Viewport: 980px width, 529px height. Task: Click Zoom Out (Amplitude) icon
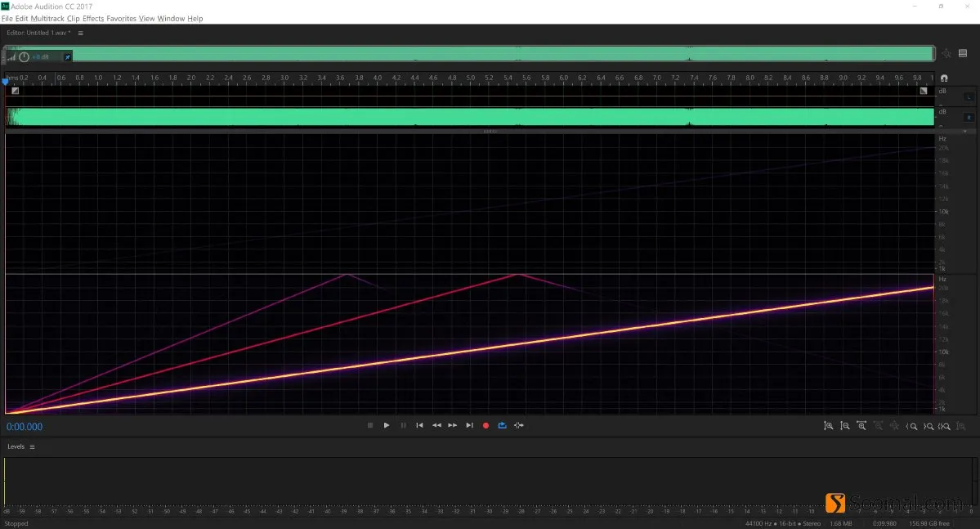(845, 426)
